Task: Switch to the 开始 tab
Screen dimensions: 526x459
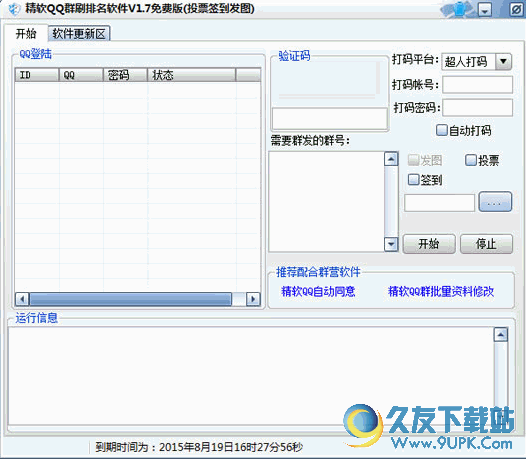Action: pos(26,34)
